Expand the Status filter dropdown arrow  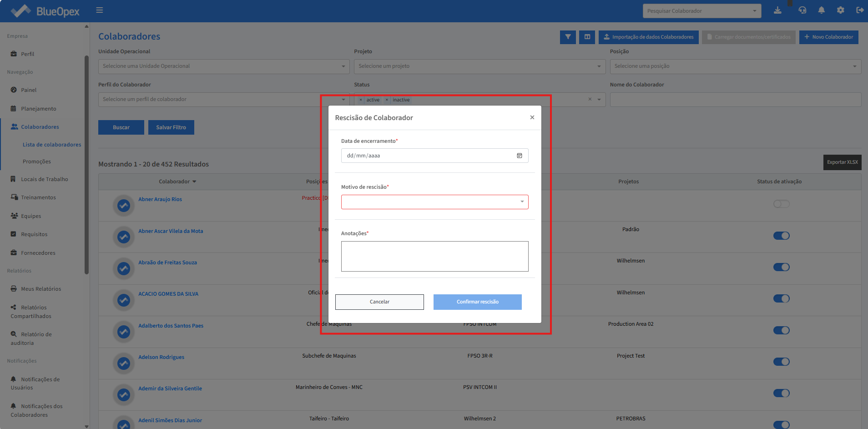click(599, 99)
